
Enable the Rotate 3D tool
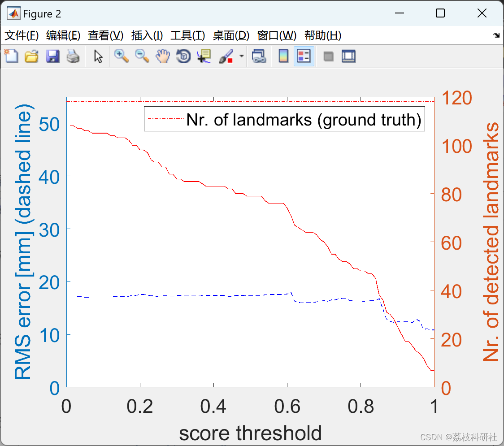(183, 56)
